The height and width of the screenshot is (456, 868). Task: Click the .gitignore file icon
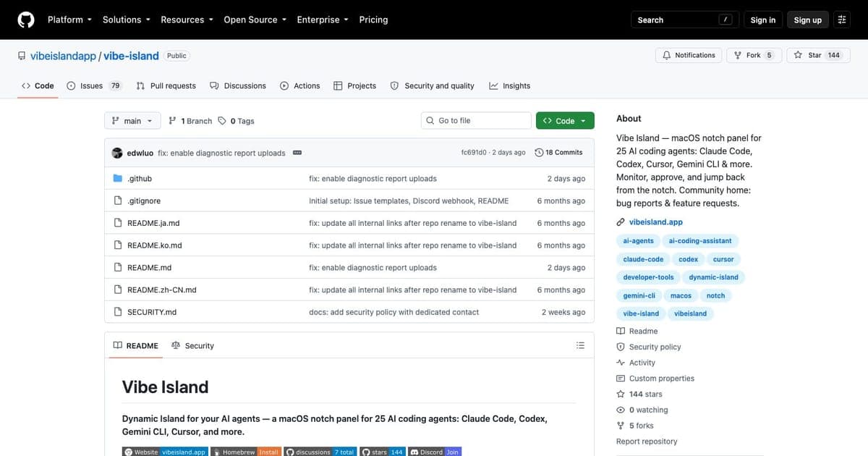(118, 200)
